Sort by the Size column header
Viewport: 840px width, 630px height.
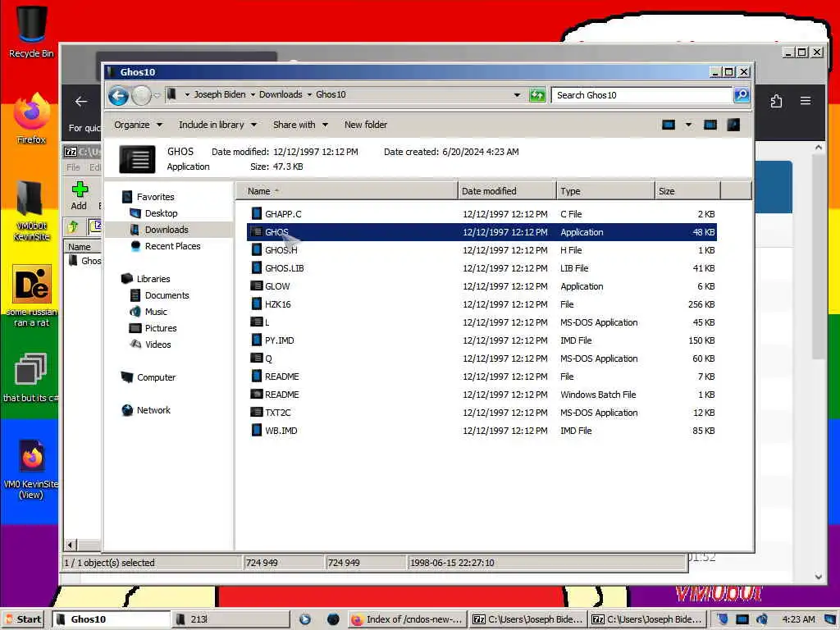tap(687, 191)
